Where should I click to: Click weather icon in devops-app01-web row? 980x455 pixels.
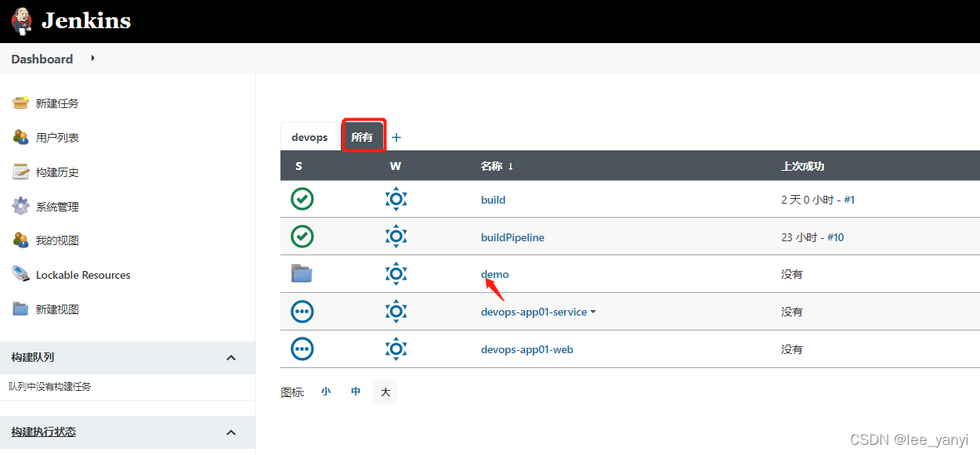pos(396,348)
